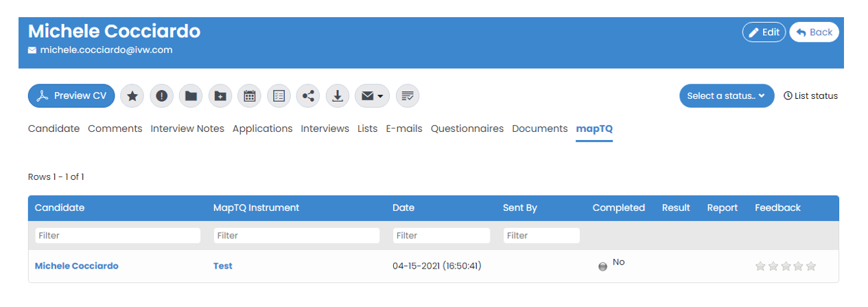Screen dimensions: 868x307
Task: Click the checklist form icon
Action: coord(279,96)
